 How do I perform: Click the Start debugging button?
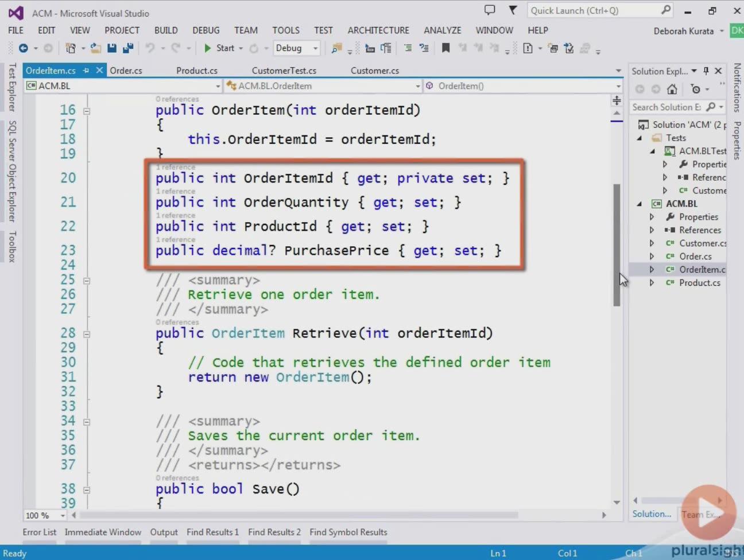tap(220, 48)
